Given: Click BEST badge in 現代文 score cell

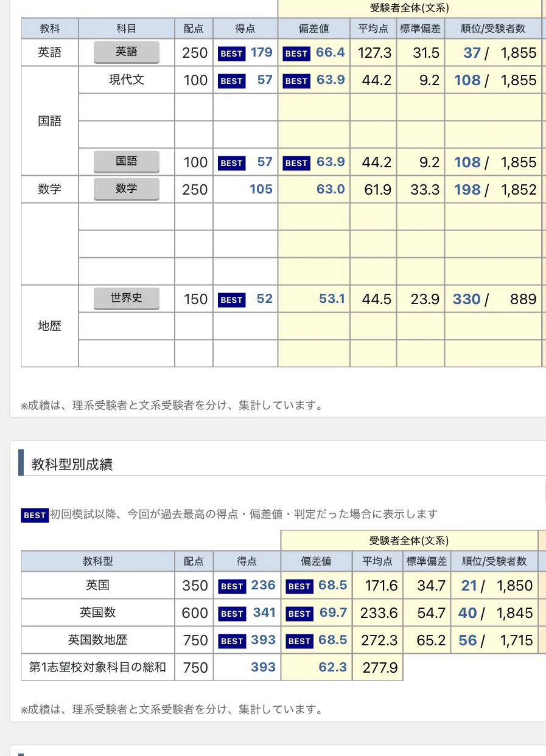Looking at the screenshot, I should pyautogui.click(x=231, y=81).
